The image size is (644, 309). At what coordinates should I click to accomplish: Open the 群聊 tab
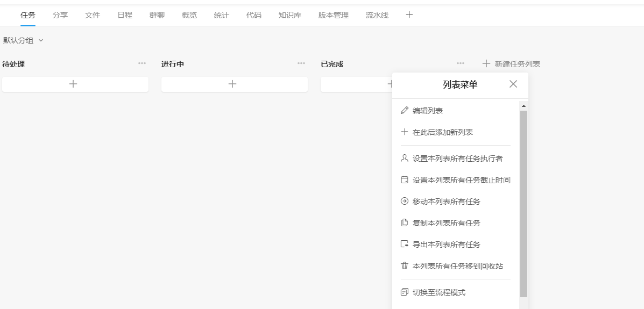coord(157,15)
